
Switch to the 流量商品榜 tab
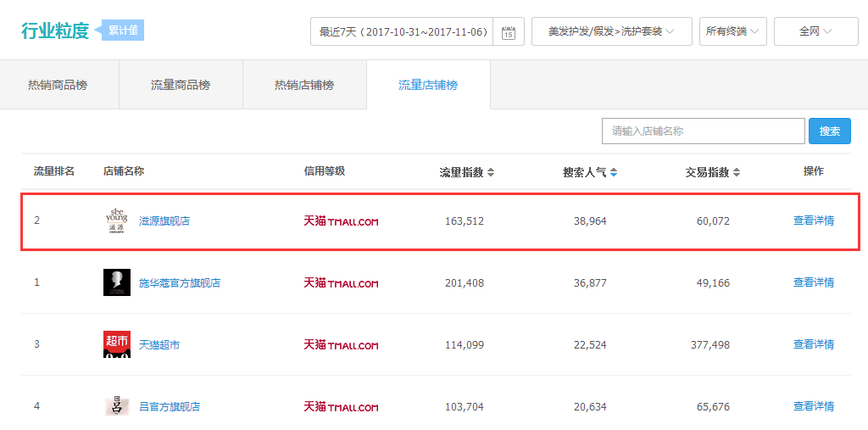coord(181,85)
